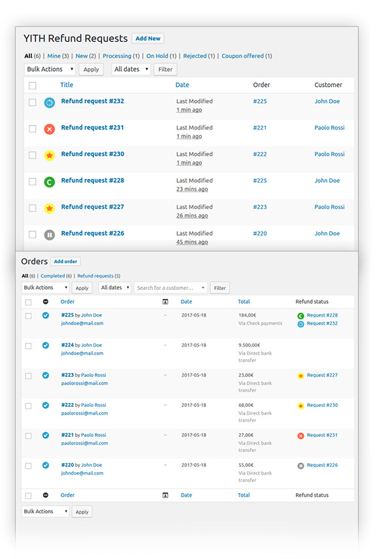
Task: Click the green coupon icon for Refund request #228
Action: pyautogui.click(x=49, y=182)
